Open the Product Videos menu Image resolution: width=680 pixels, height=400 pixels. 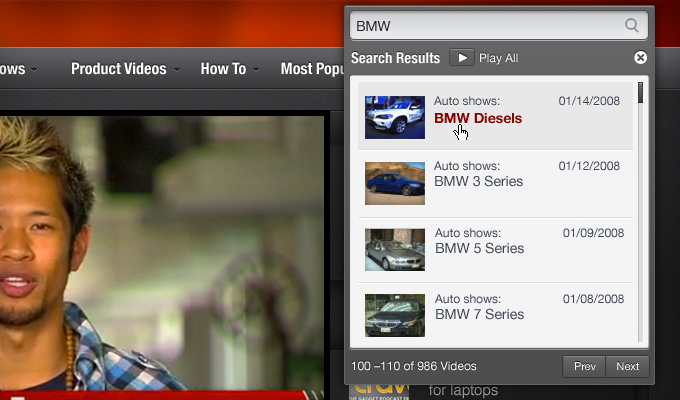coord(118,69)
